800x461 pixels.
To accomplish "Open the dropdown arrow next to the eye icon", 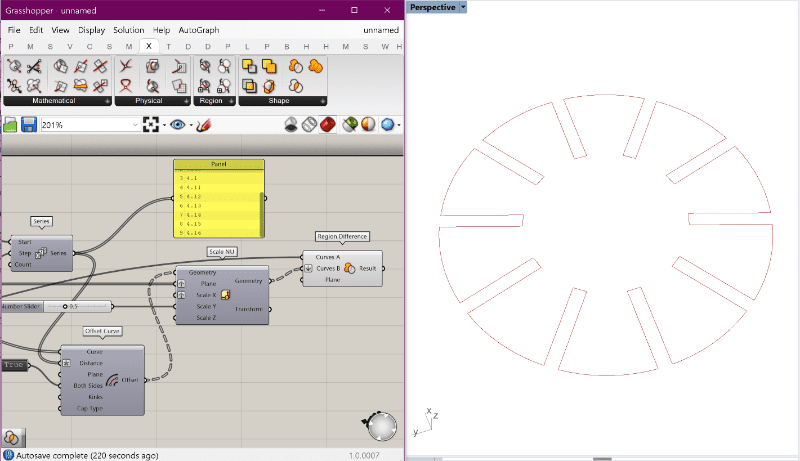I will coord(191,125).
